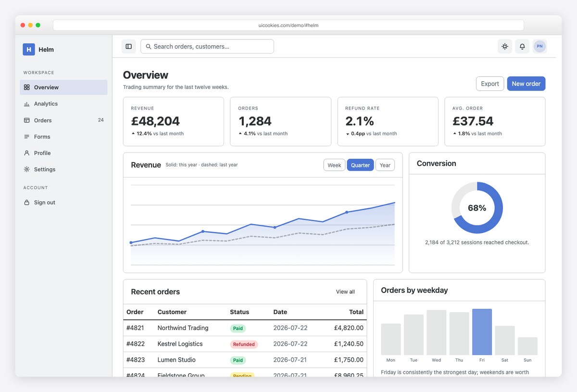The width and height of the screenshot is (577, 392).
Task: Create a New order
Action: pos(526,84)
